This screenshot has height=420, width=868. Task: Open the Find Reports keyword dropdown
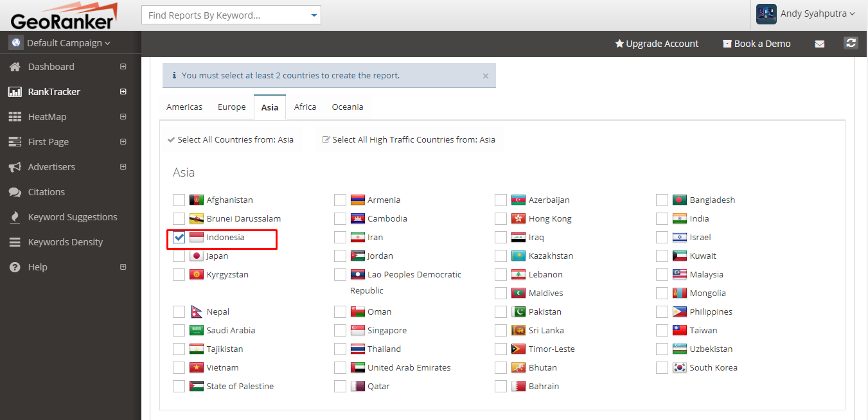(x=314, y=15)
